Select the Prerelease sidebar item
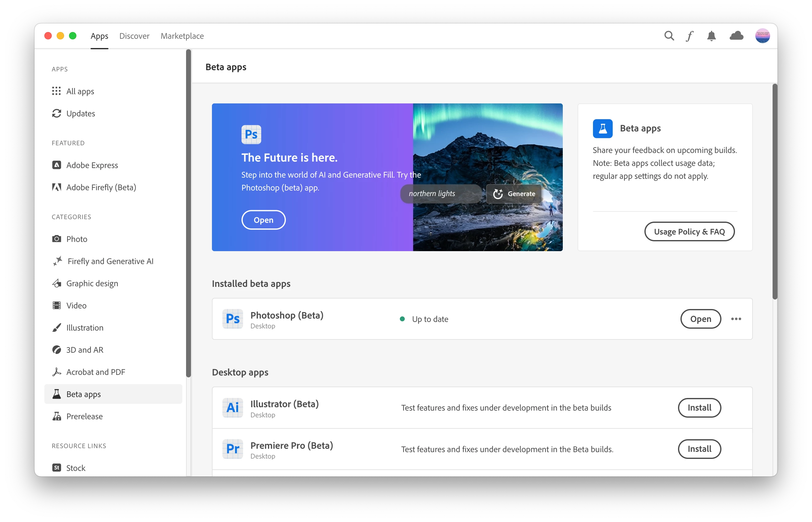This screenshot has width=812, height=522. coord(84,416)
